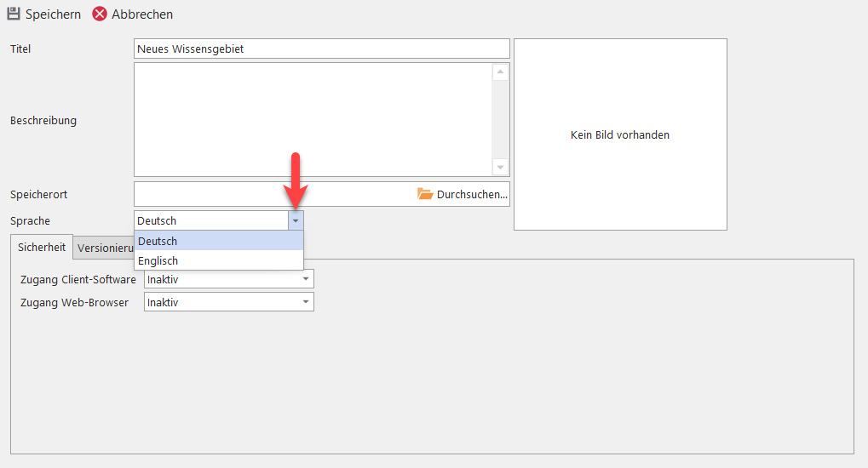Screen dimensions: 868x468
Task: Click the floppy disk Speichern icon
Action: coord(14,14)
